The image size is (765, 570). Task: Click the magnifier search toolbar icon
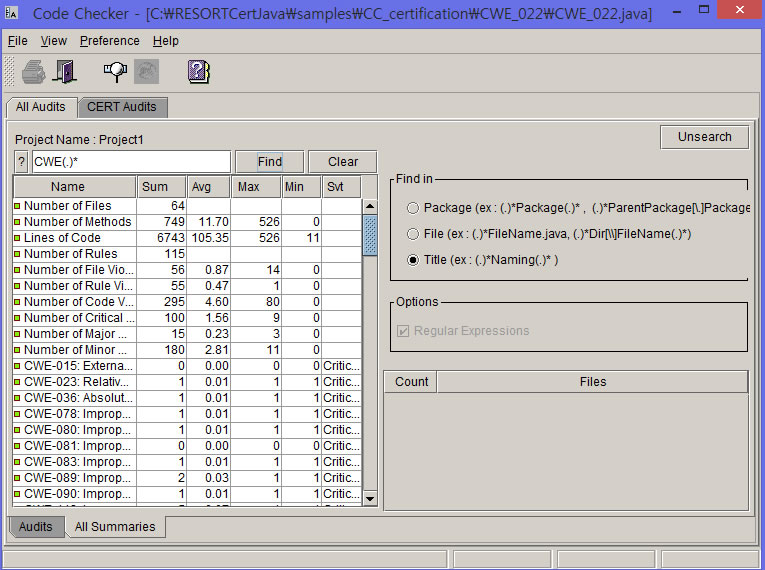tap(115, 72)
